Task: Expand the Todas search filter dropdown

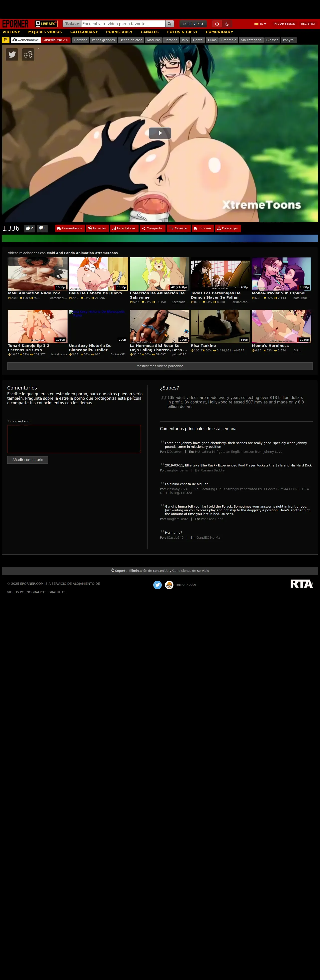Action: pyautogui.click(x=72, y=24)
